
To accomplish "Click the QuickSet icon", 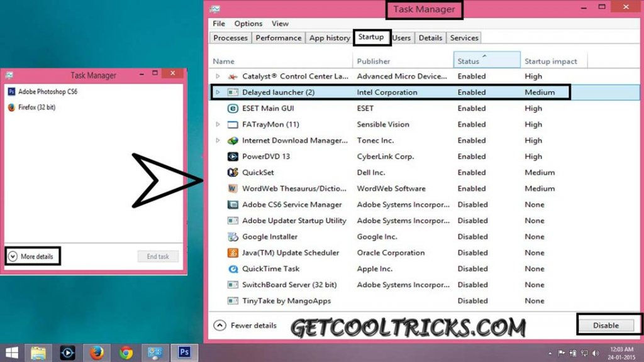I will [x=233, y=172].
